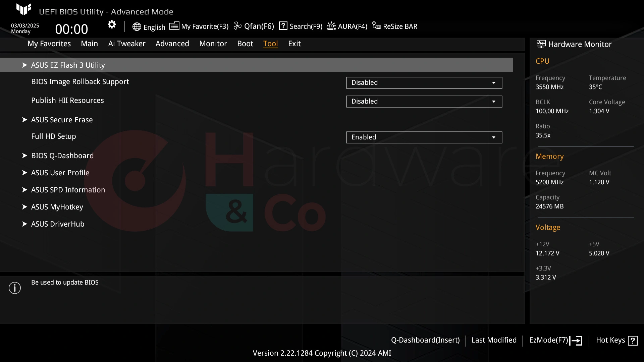The height and width of the screenshot is (362, 644).
Task: Click the info circle icon
Action: [15, 288]
